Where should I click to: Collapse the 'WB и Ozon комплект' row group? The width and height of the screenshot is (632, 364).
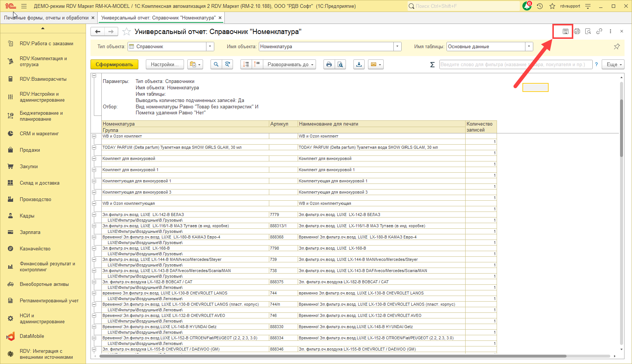point(94,136)
